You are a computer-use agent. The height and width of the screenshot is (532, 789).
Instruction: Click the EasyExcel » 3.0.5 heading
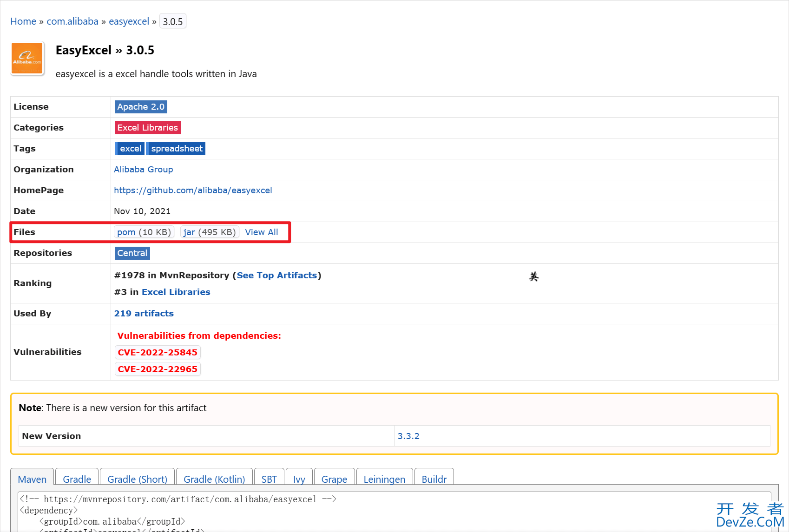(105, 50)
